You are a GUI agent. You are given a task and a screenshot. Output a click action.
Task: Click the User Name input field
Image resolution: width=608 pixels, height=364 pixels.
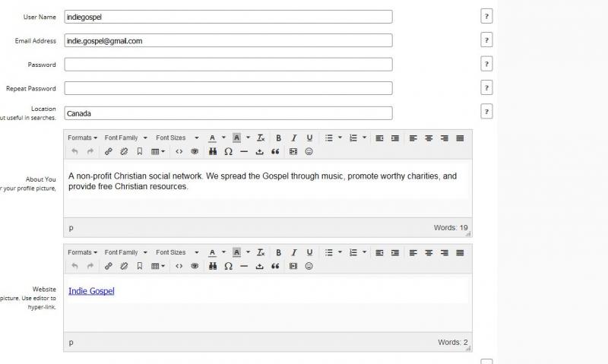click(x=229, y=17)
